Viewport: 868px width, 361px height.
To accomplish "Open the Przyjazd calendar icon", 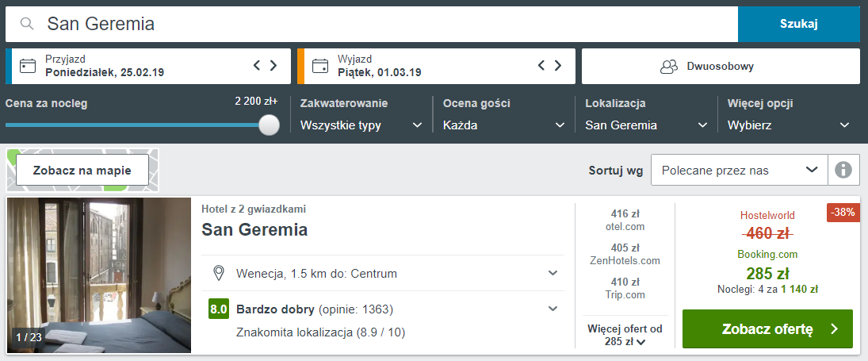I will (28, 66).
